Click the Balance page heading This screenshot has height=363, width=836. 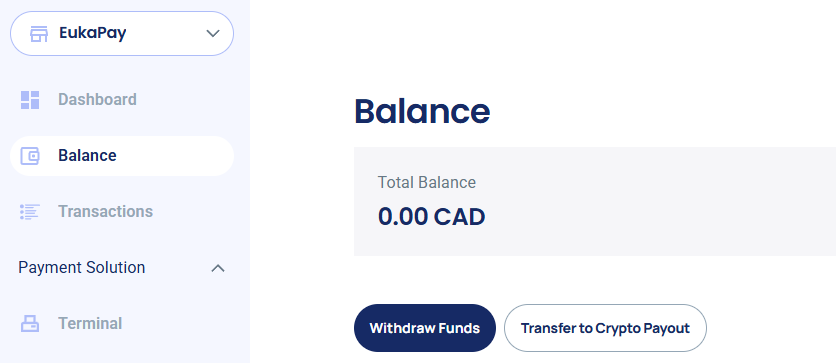point(422,111)
